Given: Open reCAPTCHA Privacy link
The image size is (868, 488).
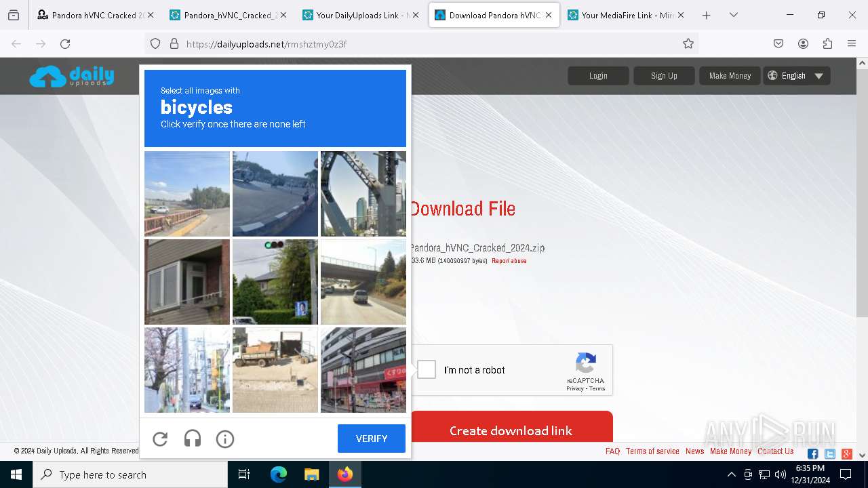Looking at the screenshot, I should click(x=575, y=388).
